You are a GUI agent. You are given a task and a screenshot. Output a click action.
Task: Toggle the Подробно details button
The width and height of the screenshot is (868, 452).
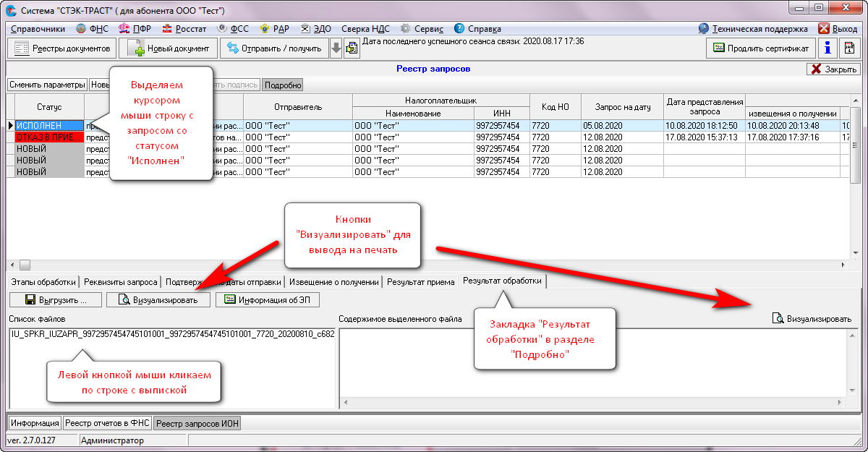click(x=283, y=85)
